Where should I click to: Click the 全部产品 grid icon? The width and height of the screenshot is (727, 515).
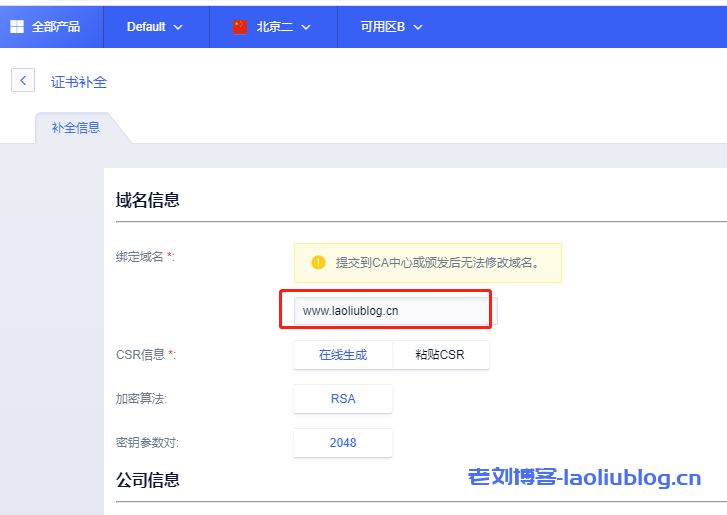pyautogui.click(x=17, y=27)
